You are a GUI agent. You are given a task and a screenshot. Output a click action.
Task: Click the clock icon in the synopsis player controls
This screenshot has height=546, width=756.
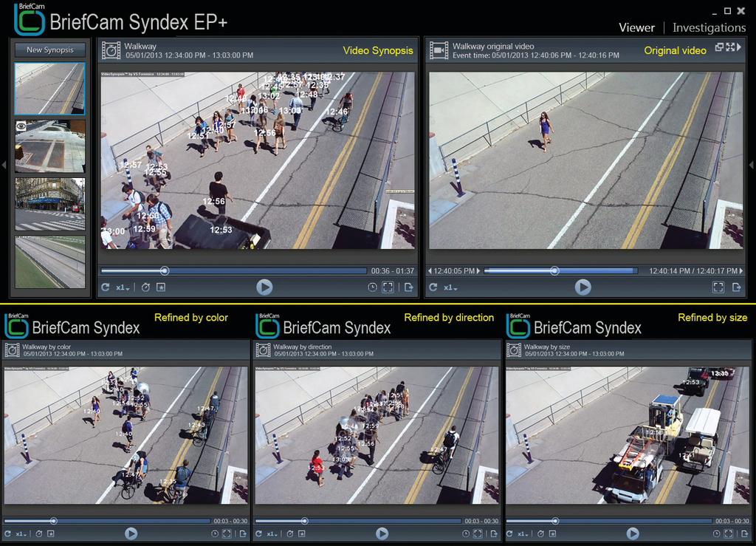(x=374, y=287)
